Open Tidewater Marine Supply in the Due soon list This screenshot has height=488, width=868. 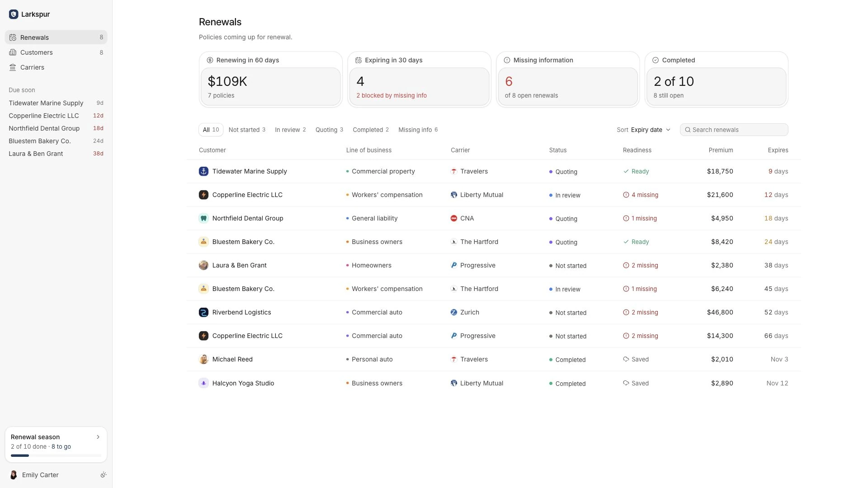pyautogui.click(x=56, y=103)
